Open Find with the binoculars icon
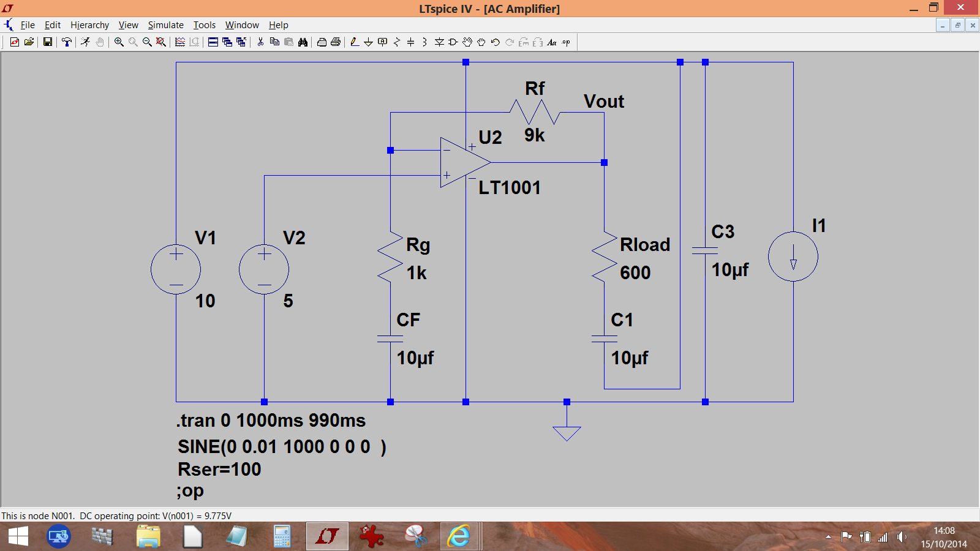The height and width of the screenshot is (551, 980). pos(303,42)
